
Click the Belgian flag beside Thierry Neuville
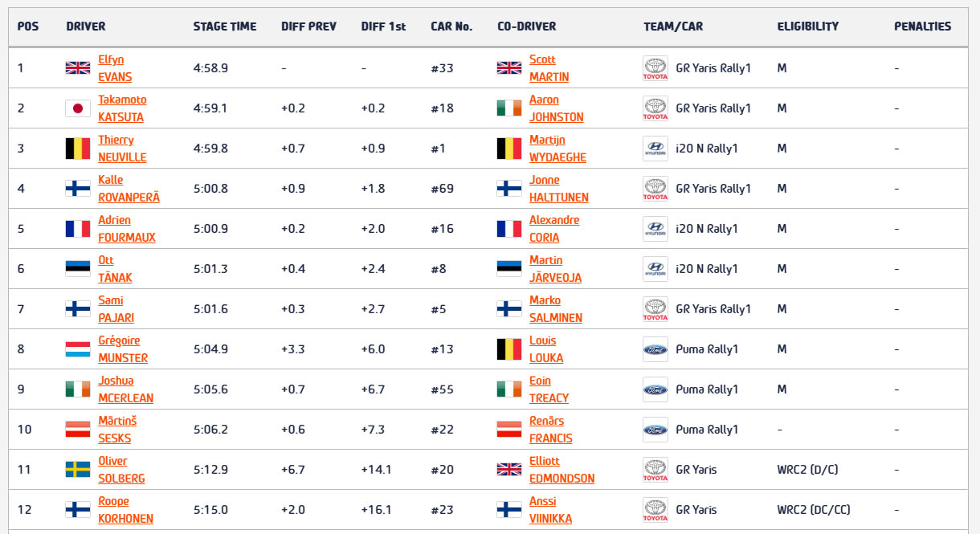click(78, 149)
